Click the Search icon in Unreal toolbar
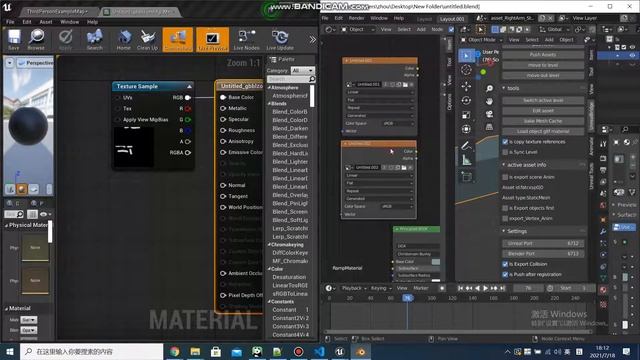640x360 pixels. (x=94, y=40)
